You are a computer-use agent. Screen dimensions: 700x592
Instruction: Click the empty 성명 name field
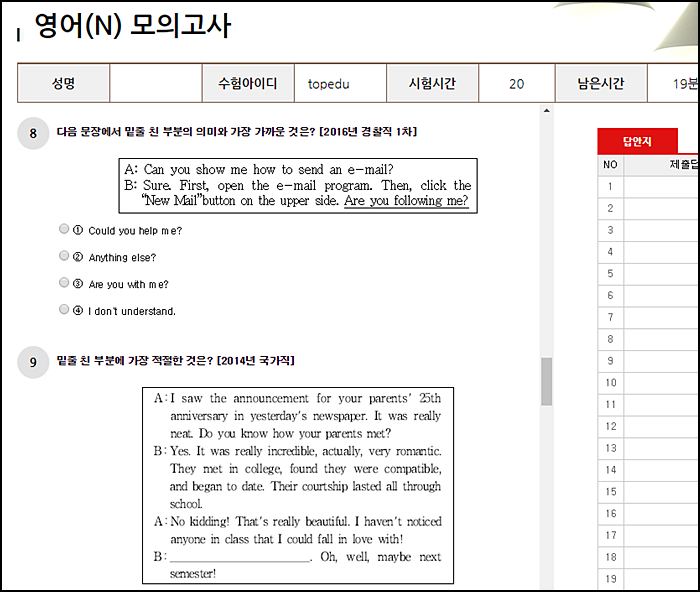(x=156, y=83)
